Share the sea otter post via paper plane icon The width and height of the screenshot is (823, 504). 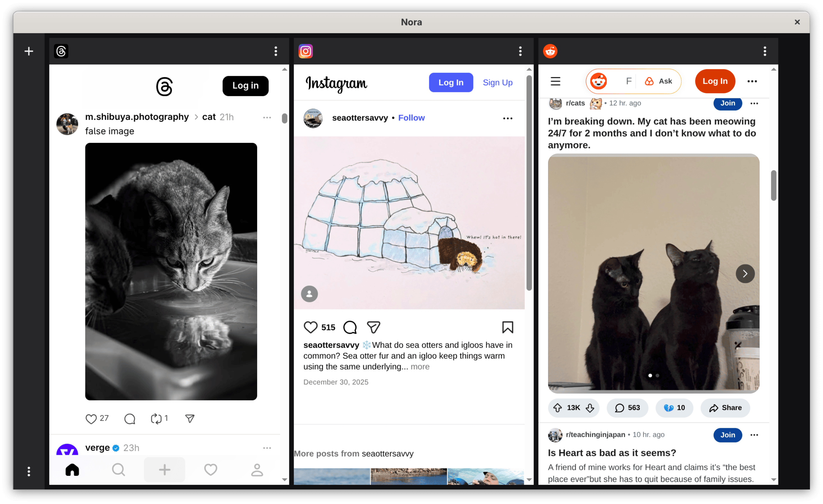pos(373,327)
